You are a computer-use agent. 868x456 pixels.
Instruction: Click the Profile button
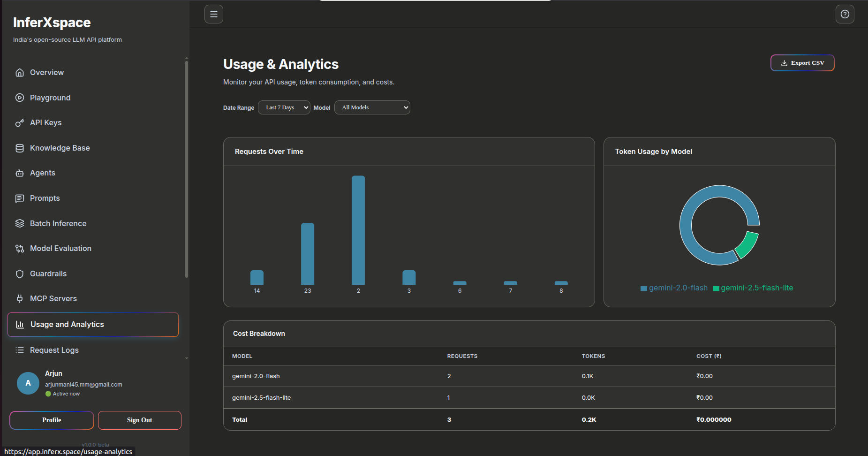click(52, 420)
